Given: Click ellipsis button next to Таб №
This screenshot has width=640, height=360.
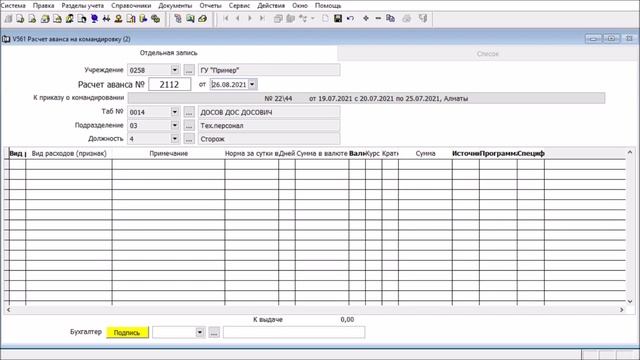Looking at the screenshot, I should (x=189, y=112).
